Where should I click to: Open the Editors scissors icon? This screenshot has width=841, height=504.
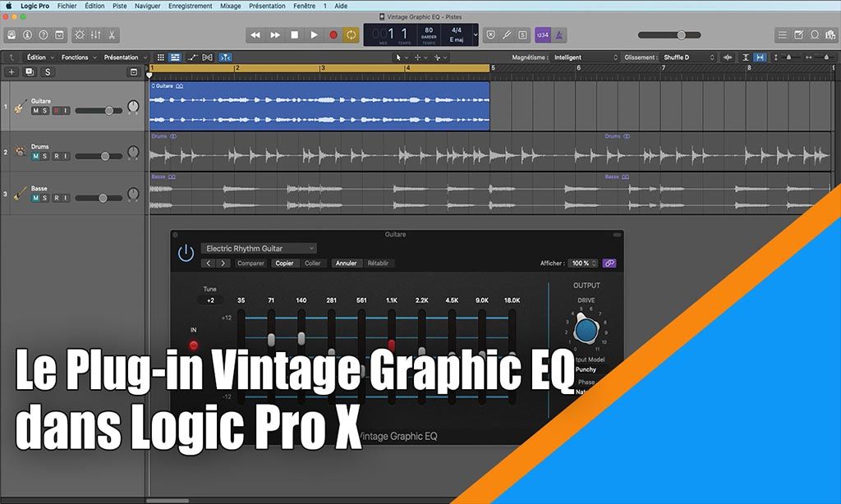point(112,34)
